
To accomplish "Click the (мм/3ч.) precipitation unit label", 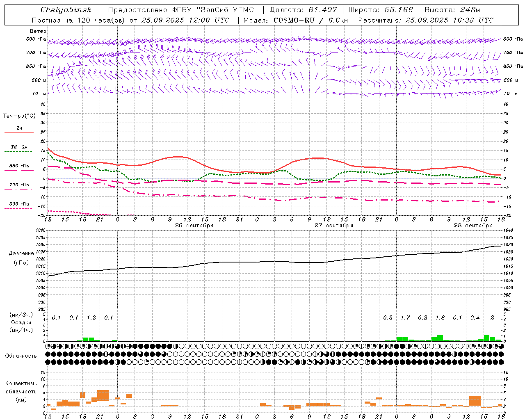I will click(21, 315).
